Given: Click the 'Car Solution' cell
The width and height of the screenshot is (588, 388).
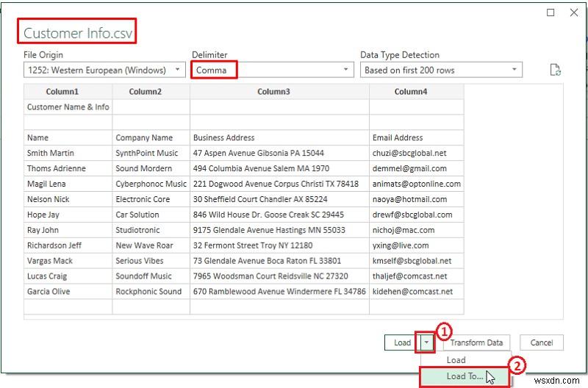Looking at the screenshot, I should click(x=151, y=215).
